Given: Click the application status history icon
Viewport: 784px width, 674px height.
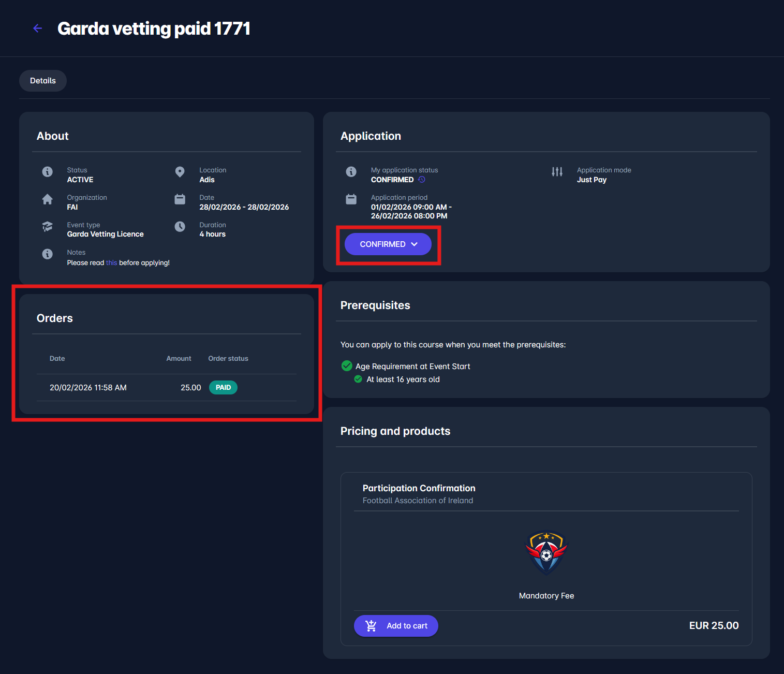Looking at the screenshot, I should click(422, 180).
